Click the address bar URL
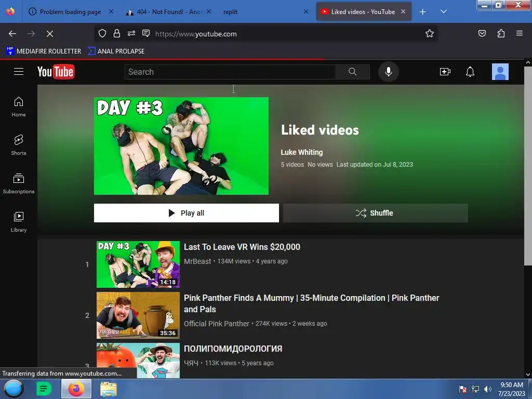The image size is (532, 399). (196, 34)
